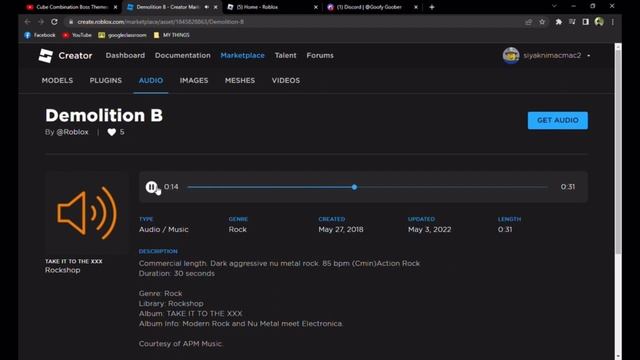The height and width of the screenshot is (360, 640).
Task: Click the share page icon in address bar
Action: click(529, 22)
